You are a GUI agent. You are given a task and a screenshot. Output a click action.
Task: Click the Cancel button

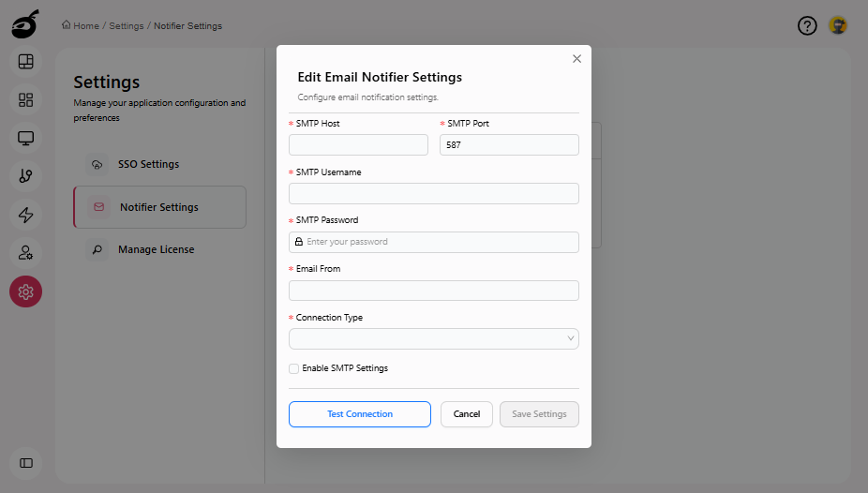[467, 414]
